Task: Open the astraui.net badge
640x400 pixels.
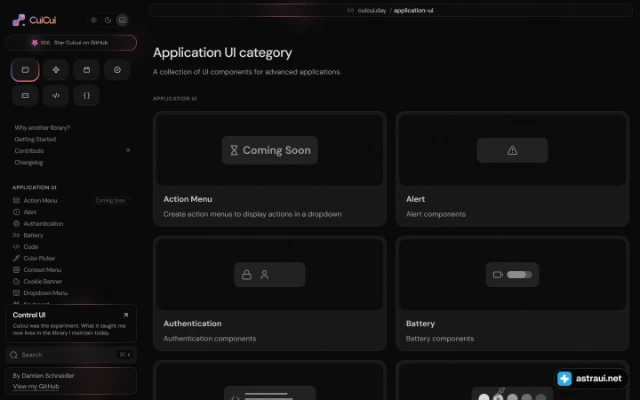Action: click(x=590, y=378)
